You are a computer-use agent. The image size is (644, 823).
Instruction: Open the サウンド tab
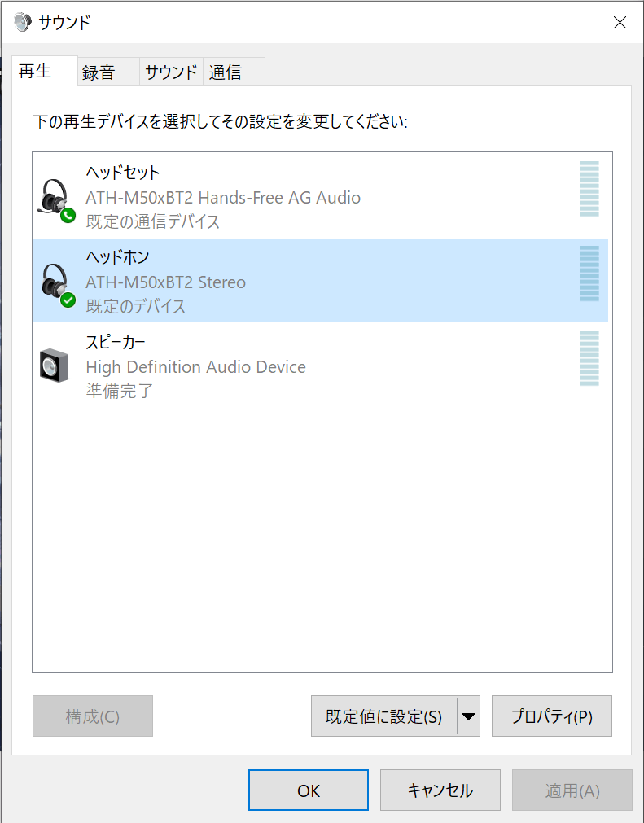point(171,72)
